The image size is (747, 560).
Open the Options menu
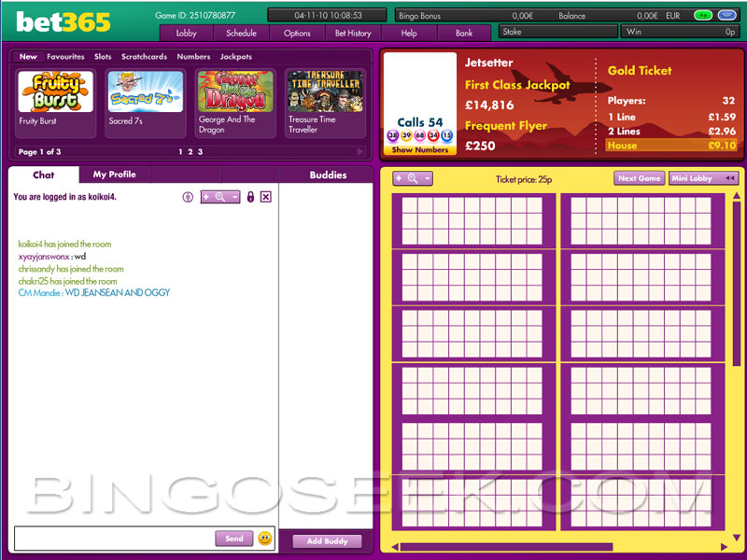297,34
